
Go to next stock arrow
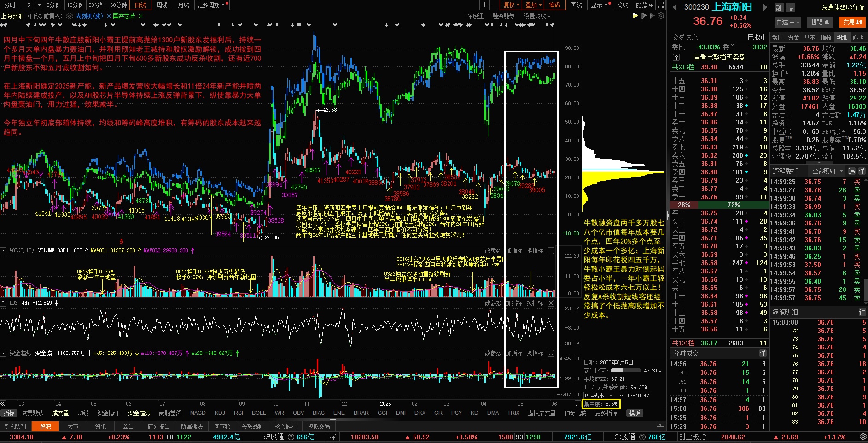click(765, 7)
